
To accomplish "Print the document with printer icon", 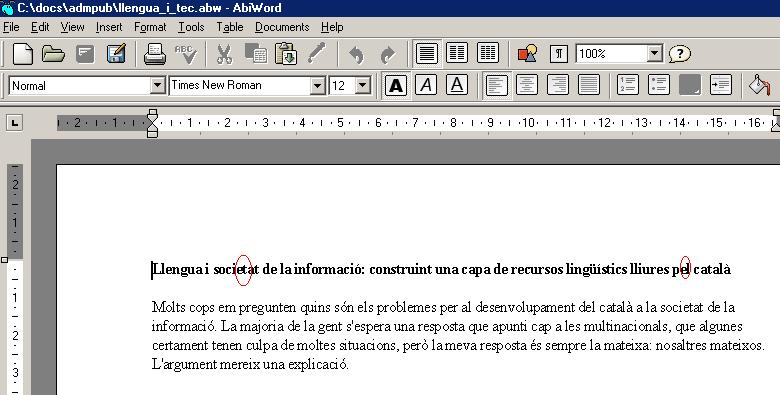I will click(x=155, y=54).
